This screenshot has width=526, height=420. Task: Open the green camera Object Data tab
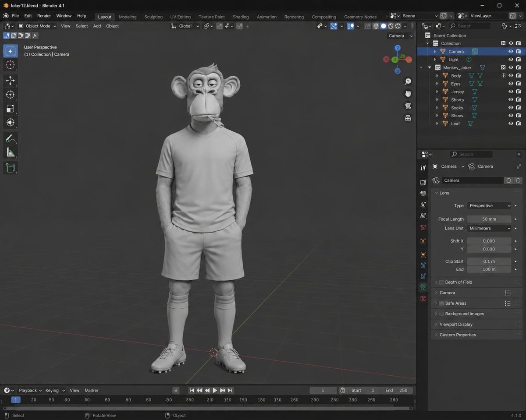coord(423,287)
